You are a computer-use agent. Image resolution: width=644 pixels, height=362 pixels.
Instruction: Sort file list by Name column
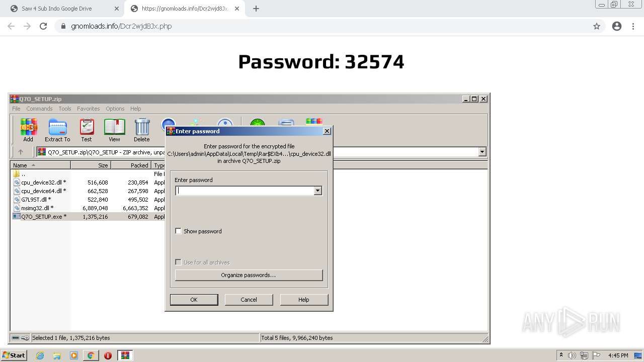[x=40, y=165]
